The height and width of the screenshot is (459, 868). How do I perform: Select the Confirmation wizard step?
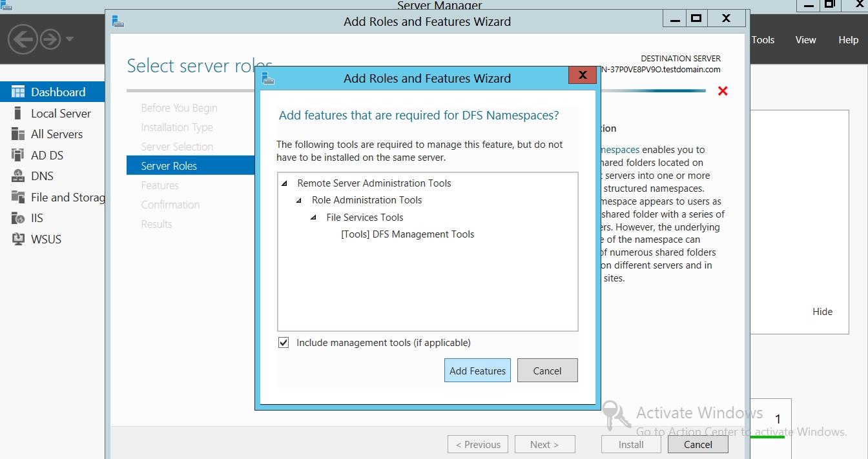(170, 205)
